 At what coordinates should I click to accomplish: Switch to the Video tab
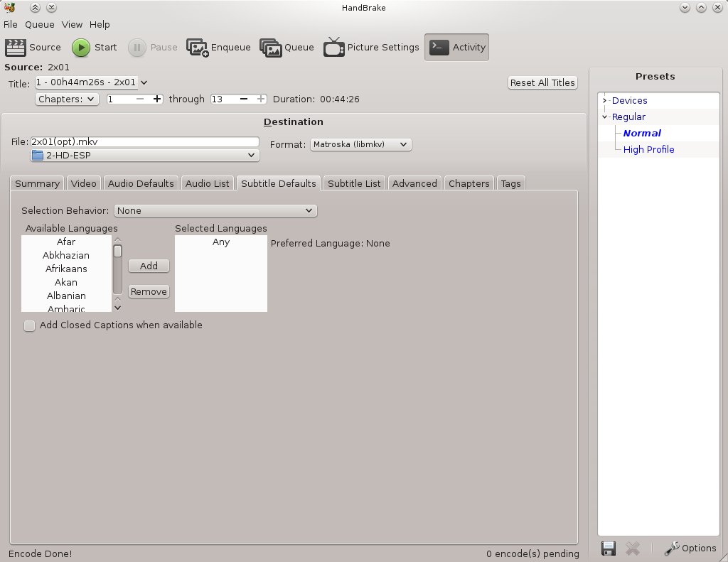[84, 183]
